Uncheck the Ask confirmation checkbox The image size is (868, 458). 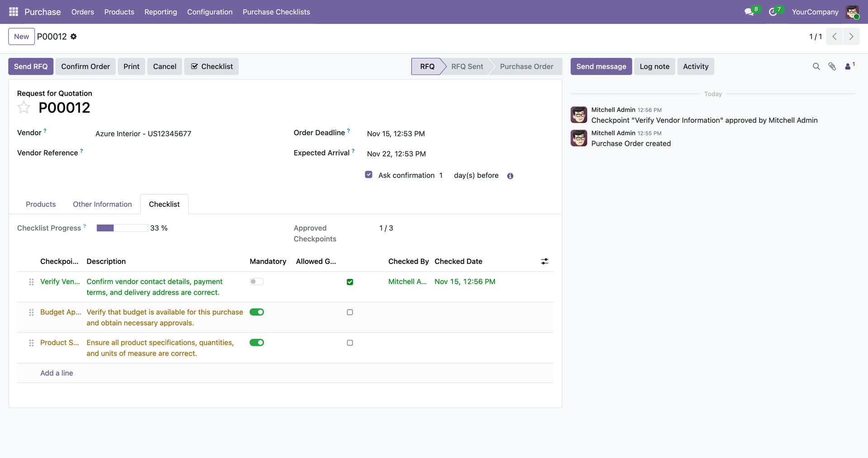(369, 175)
